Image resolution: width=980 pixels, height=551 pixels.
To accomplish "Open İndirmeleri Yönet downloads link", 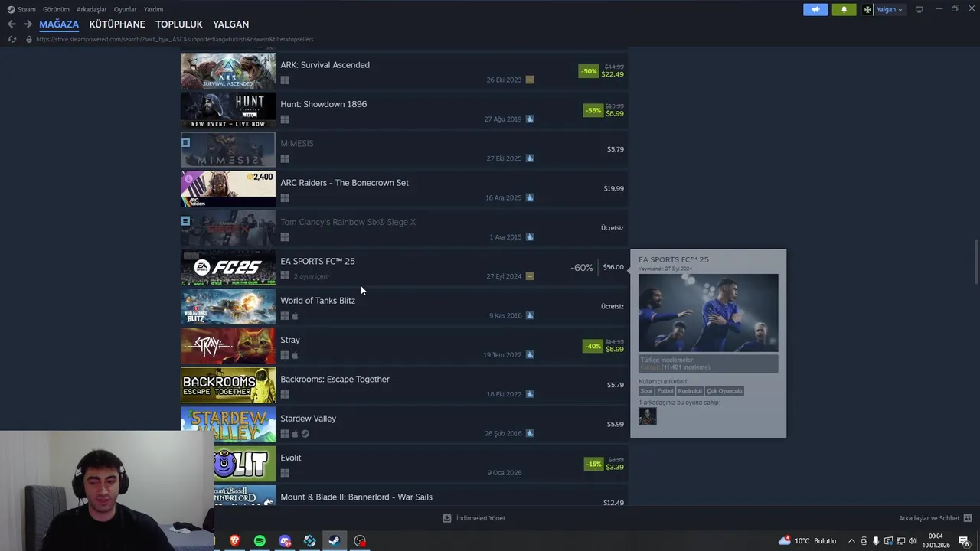I will pos(481,518).
